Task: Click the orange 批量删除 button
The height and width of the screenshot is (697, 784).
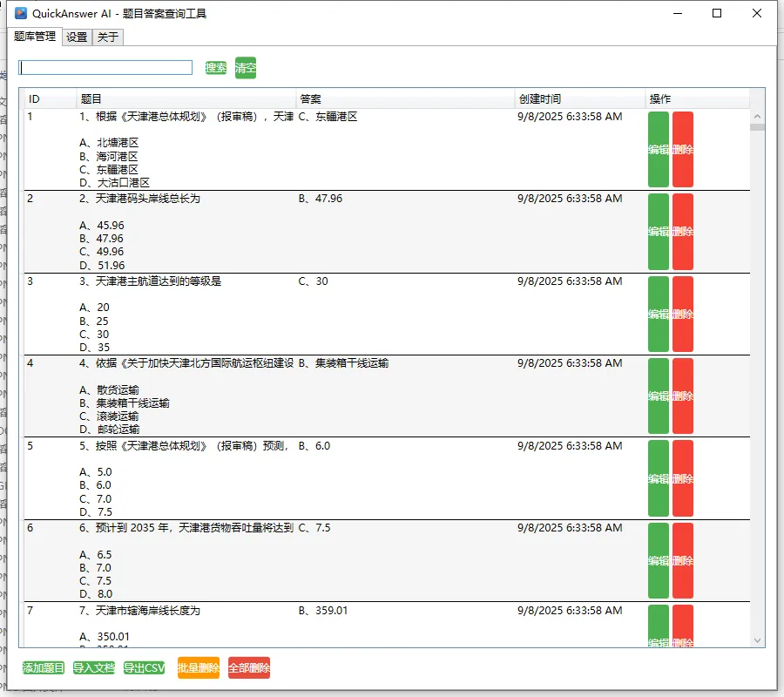Action: 199,668
